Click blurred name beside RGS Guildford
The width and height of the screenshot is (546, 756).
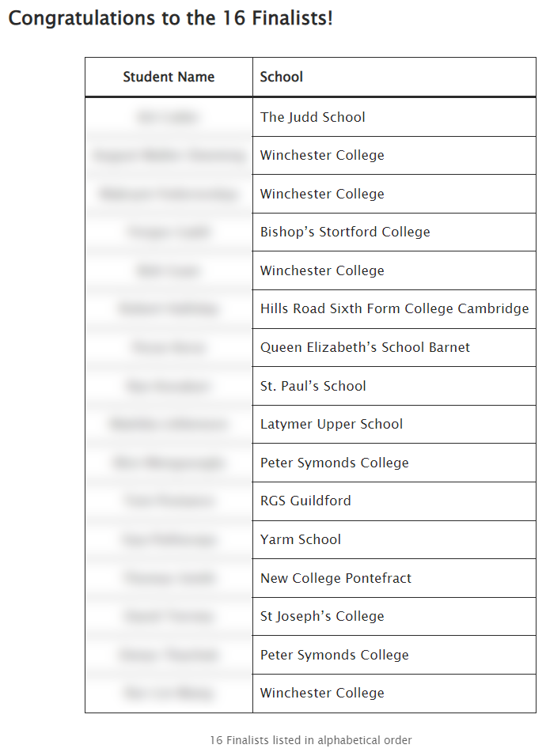point(169,501)
